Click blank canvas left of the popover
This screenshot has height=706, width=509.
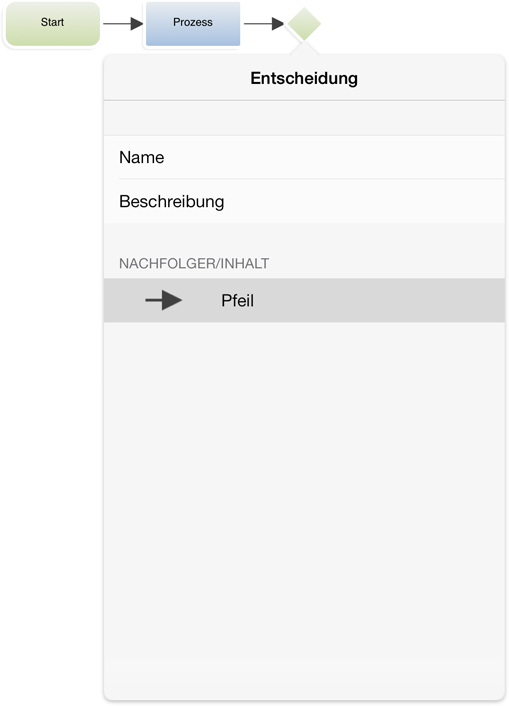pos(52,360)
